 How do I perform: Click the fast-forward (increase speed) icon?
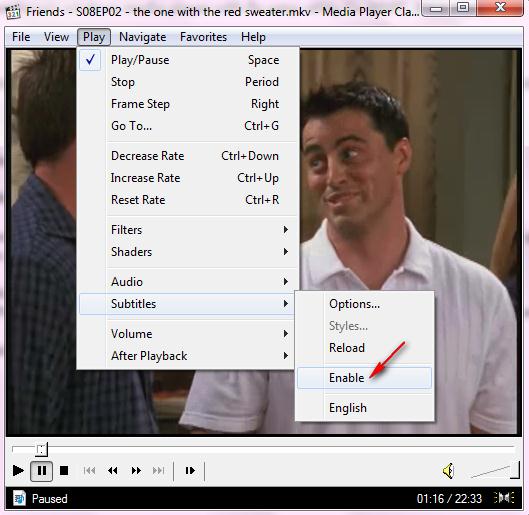point(136,470)
